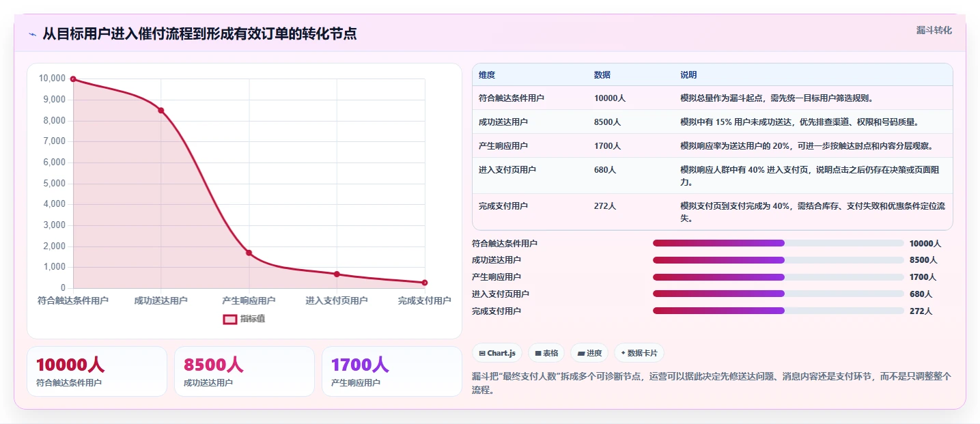The height and width of the screenshot is (424, 980).
Task: Click the icon in the 进度 chip
Action: coord(580,353)
